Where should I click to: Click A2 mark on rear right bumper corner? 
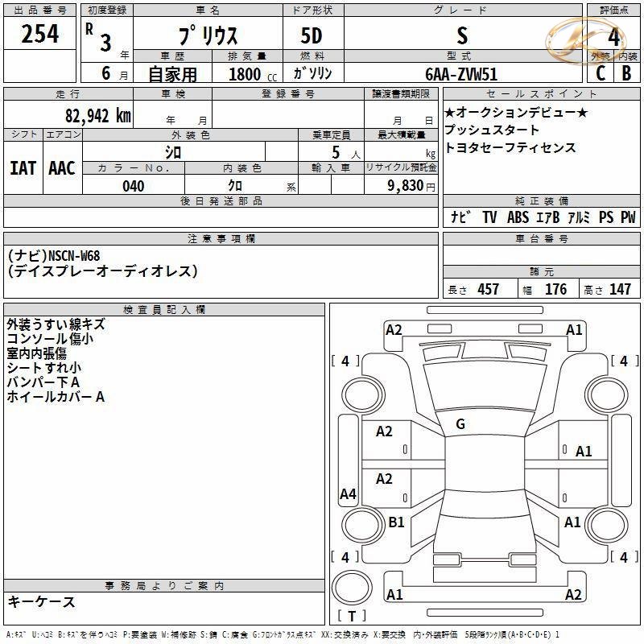tap(573, 594)
